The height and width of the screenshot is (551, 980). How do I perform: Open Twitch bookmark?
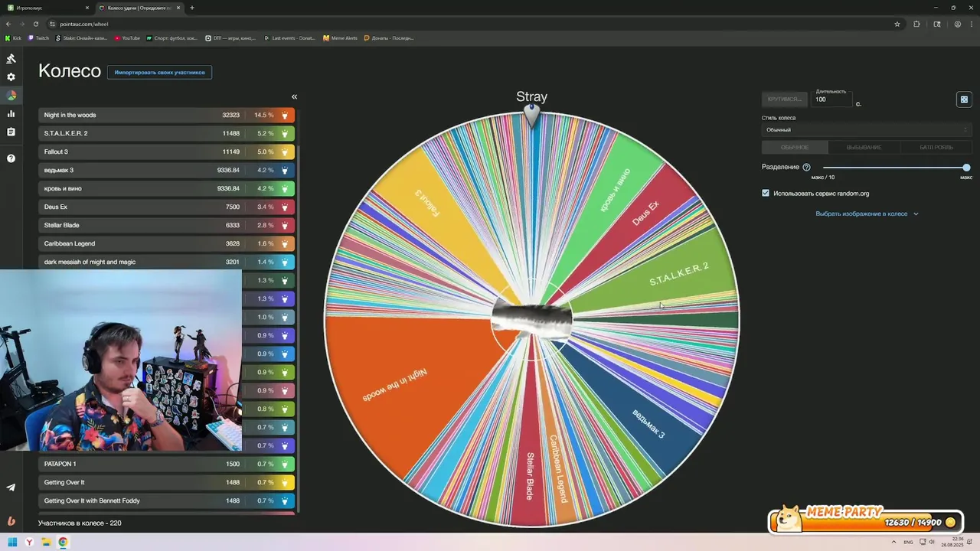pyautogui.click(x=39, y=37)
